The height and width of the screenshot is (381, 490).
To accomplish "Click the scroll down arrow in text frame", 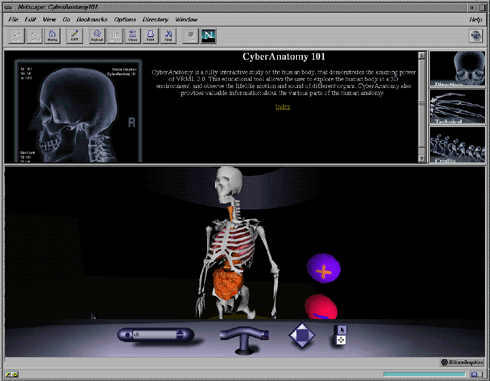I will tap(422, 159).
